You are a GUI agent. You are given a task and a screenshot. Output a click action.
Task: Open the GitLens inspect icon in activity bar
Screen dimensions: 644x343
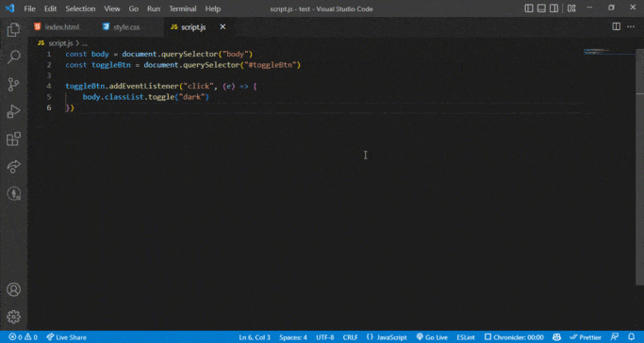click(x=13, y=194)
